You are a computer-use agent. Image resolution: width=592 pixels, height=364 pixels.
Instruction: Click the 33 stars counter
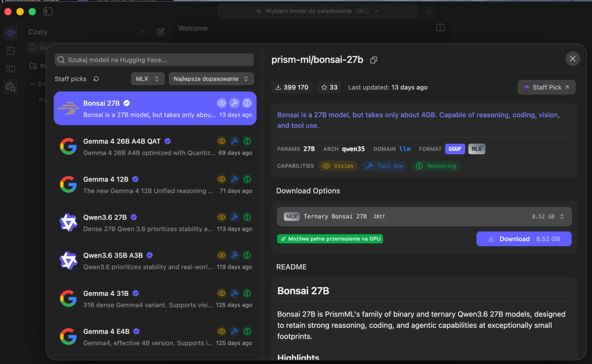(x=329, y=87)
